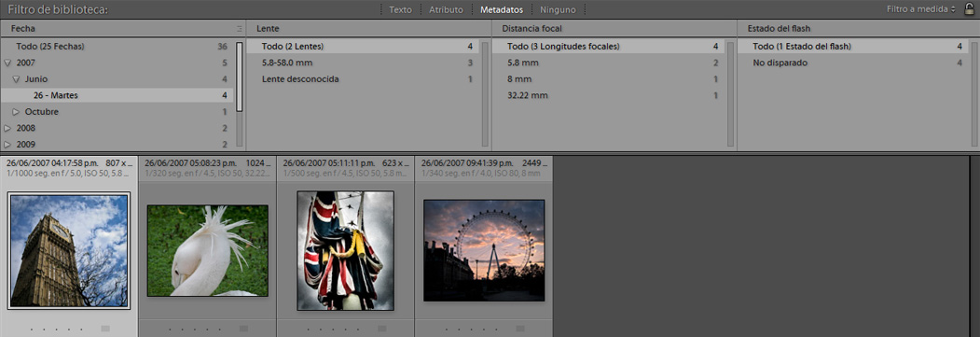Click the 26/06/2007 05:08:23 p.m. timestamp
This screenshot has height=337, width=980.
point(190,162)
